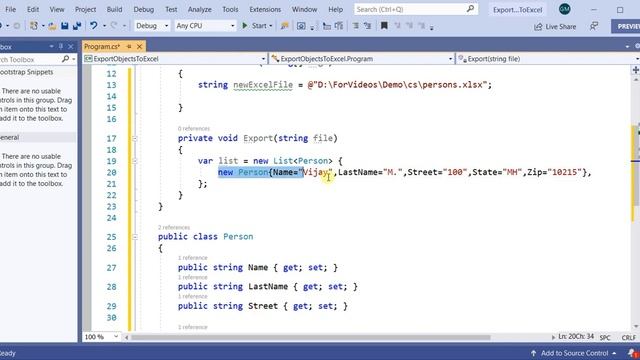Click the camera snapshot icon in toolbar
Image resolution: width=640 pixels, height=360 pixels.
click(301, 26)
